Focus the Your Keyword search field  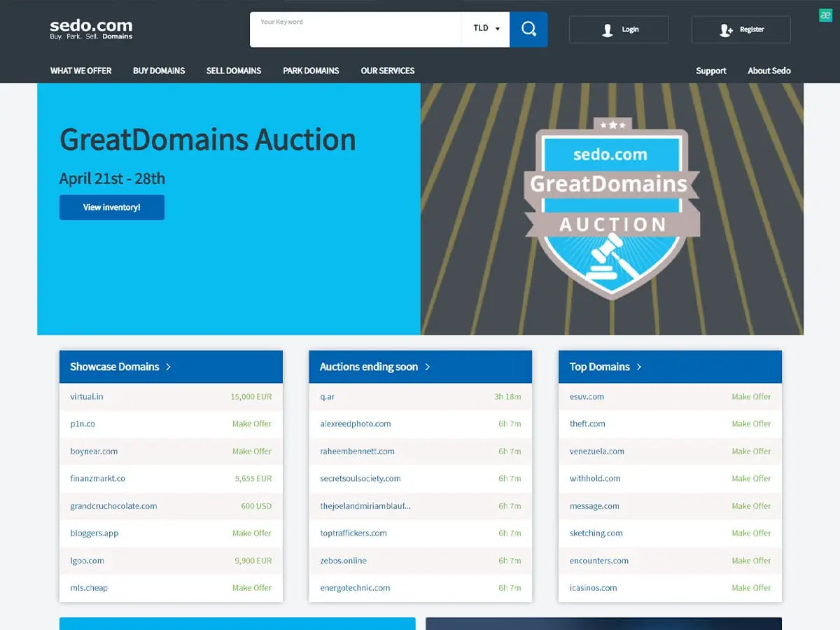click(x=356, y=31)
